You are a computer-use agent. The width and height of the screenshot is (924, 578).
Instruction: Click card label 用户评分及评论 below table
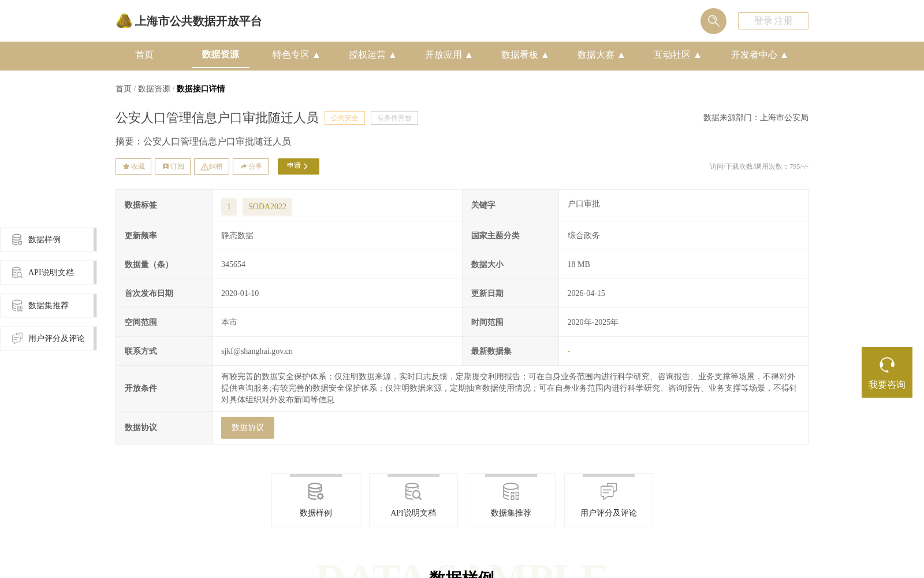(x=609, y=513)
